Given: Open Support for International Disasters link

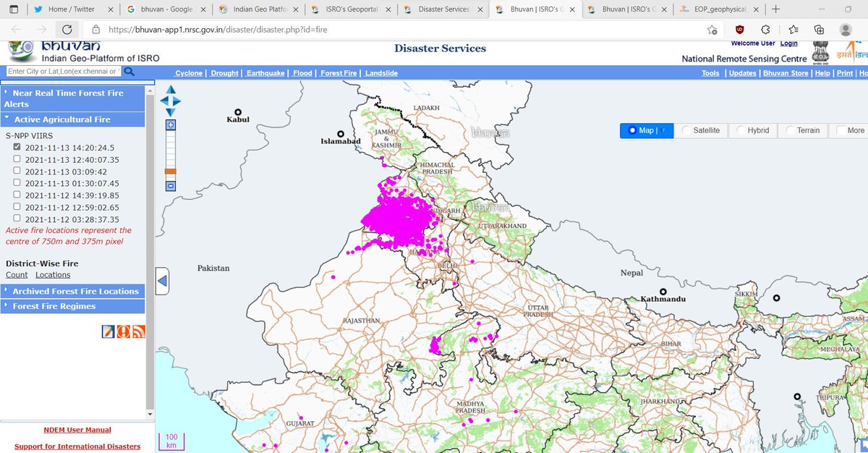Looking at the screenshot, I should (77, 446).
